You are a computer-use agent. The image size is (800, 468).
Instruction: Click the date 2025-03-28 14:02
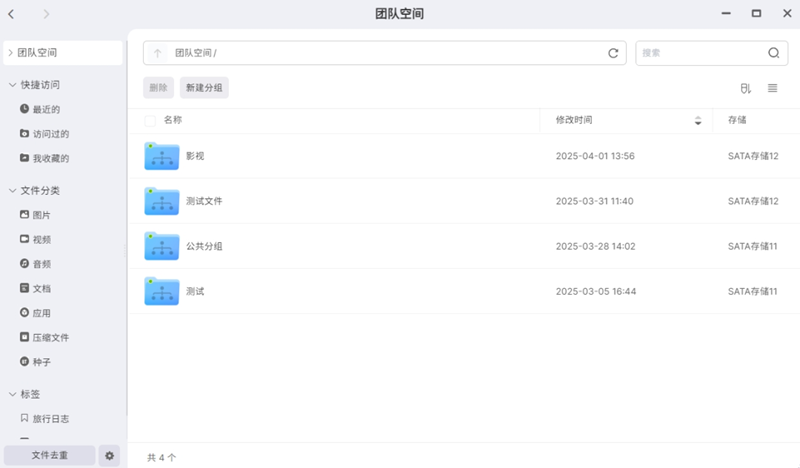pyautogui.click(x=595, y=247)
